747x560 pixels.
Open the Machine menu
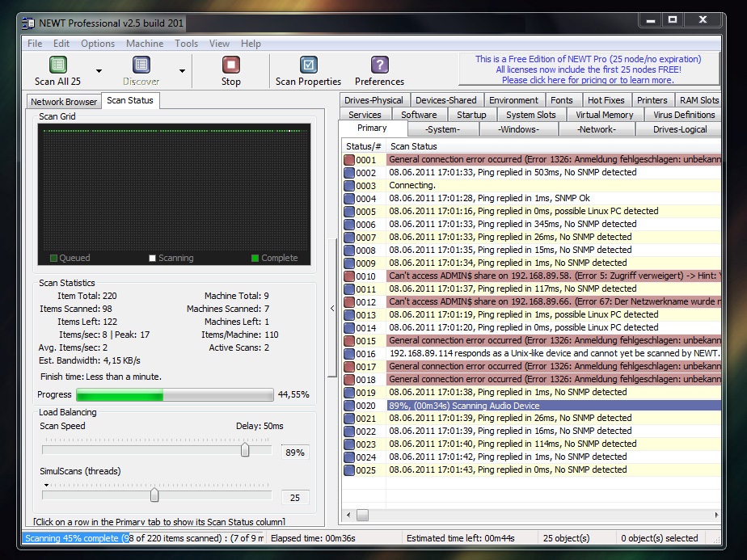[144, 43]
